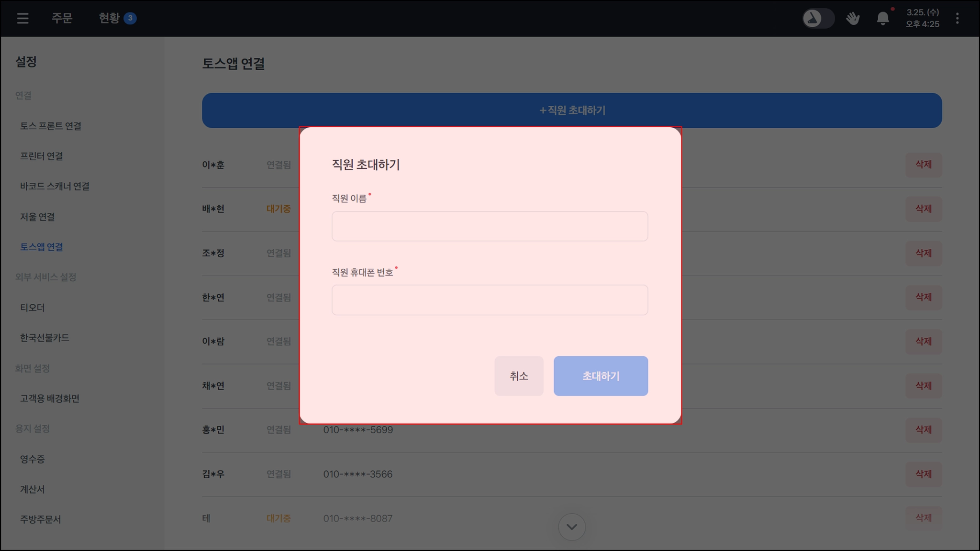This screenshot has width=980, height=551.
Task: Open the hamburger menu icon
Action: tap(22, 18)
